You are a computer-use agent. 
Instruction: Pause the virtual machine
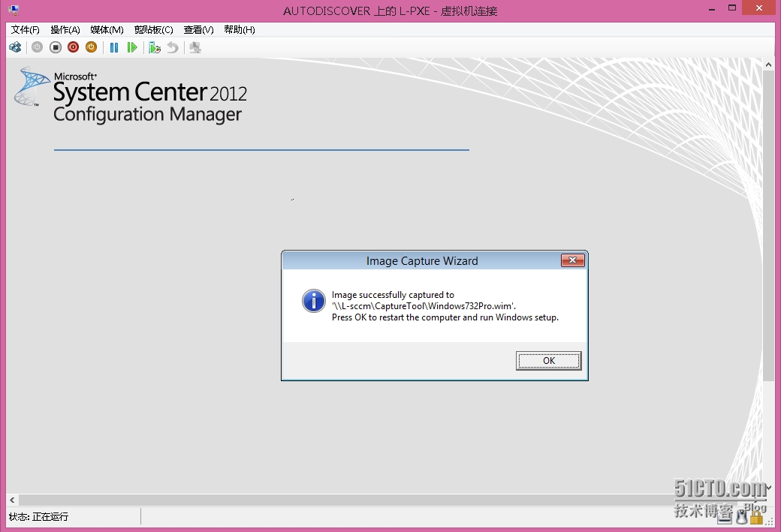click(114, 47)
